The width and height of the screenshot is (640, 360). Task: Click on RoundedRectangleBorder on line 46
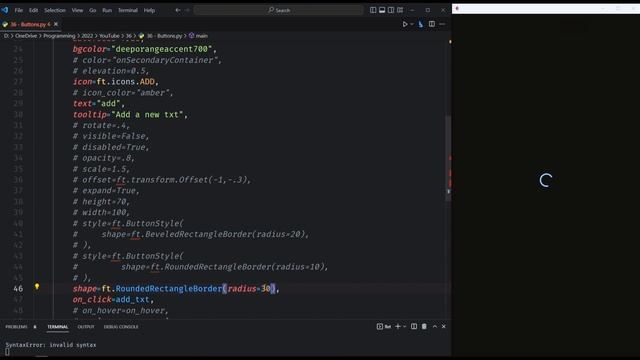click(x=169, y=289)
